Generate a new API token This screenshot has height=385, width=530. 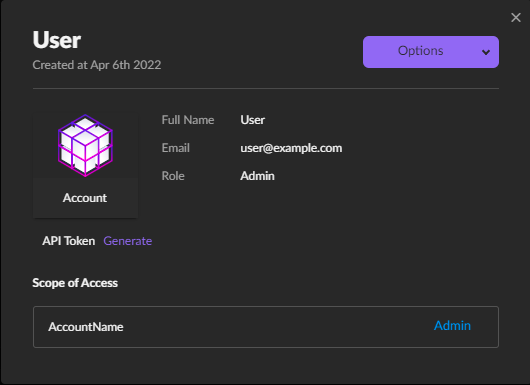coord(127,241)
